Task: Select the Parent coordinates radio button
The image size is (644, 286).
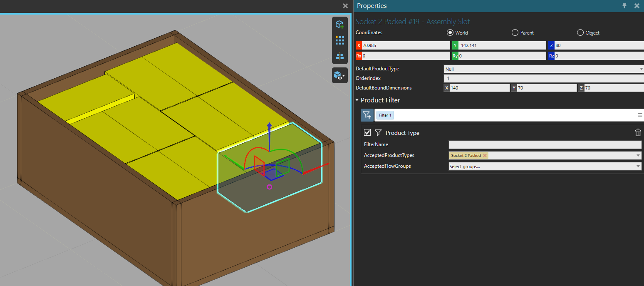Action: 515,33
